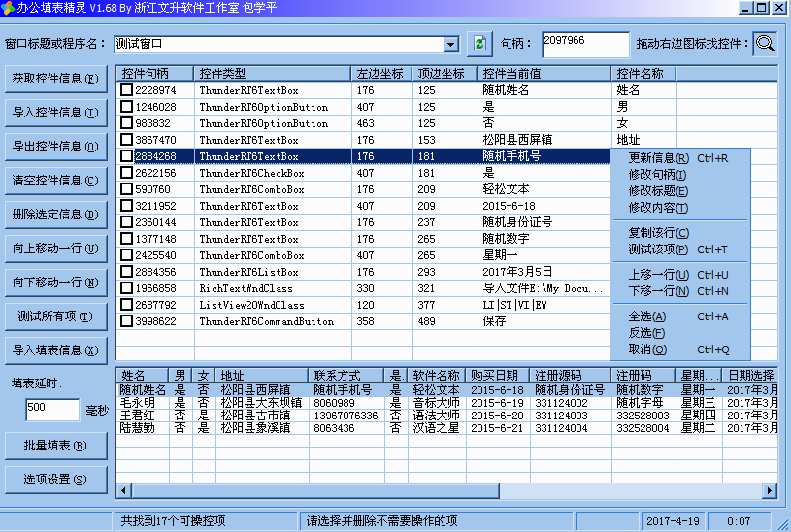Tick checkbox for handle 3867470

coord(126,139)
